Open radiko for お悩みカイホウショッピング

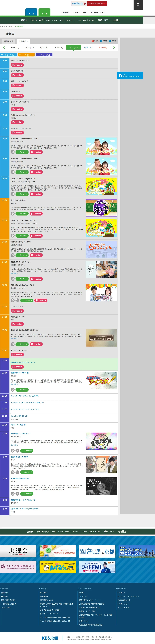tap(17, 133)
